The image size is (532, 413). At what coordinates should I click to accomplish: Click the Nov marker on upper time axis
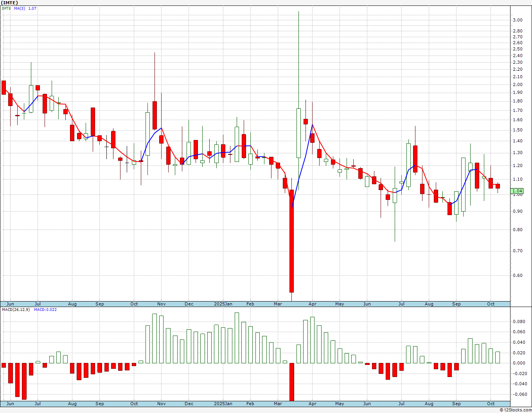coord(162,304)
